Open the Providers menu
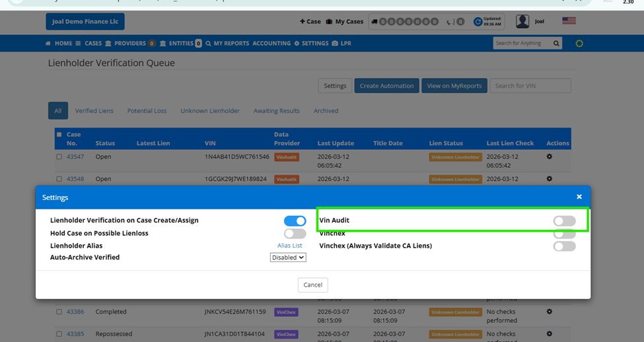The width and height of the screenshot is (644, 342). coord(129,44)
